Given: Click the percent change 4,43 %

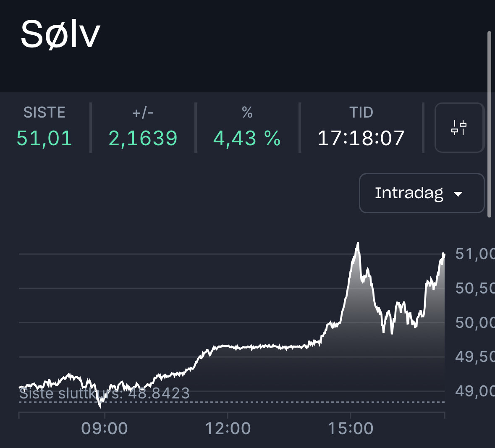Looking at the screenshot, I should (x=247, y=138).
